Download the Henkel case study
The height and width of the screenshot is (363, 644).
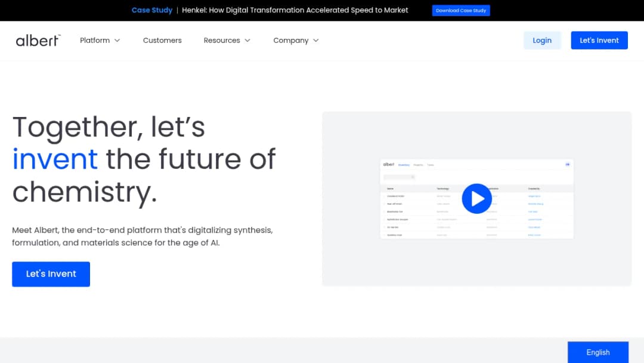point(461,11)
